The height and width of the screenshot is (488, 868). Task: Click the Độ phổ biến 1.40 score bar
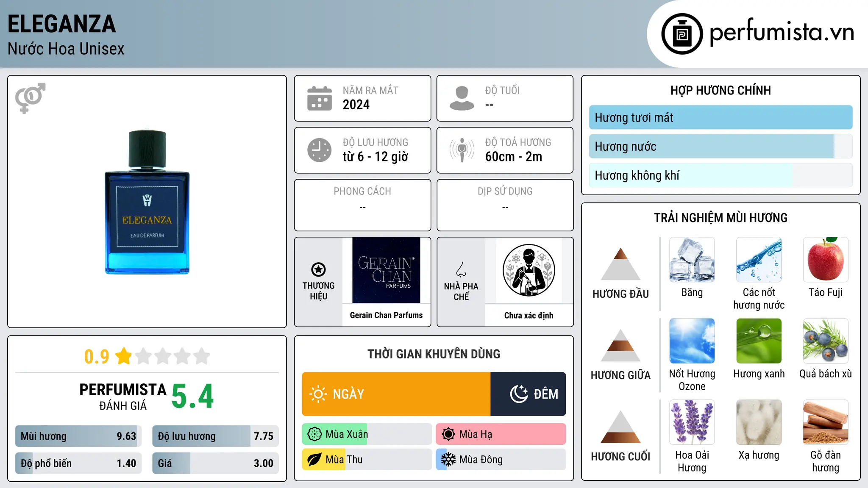point(78,463)
